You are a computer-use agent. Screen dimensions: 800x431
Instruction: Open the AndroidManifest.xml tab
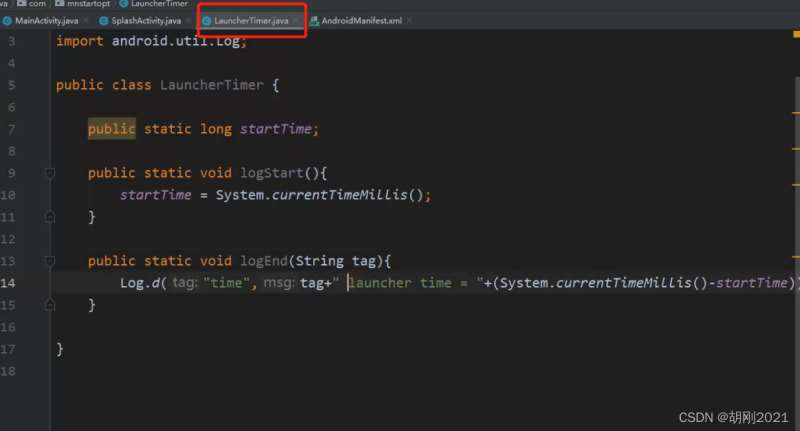(361, 21)
